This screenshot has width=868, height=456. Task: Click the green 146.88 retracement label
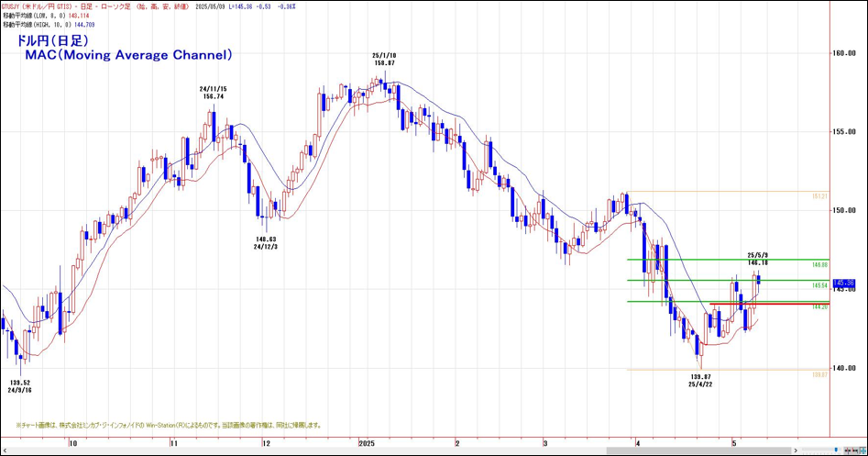click(819, 265)
